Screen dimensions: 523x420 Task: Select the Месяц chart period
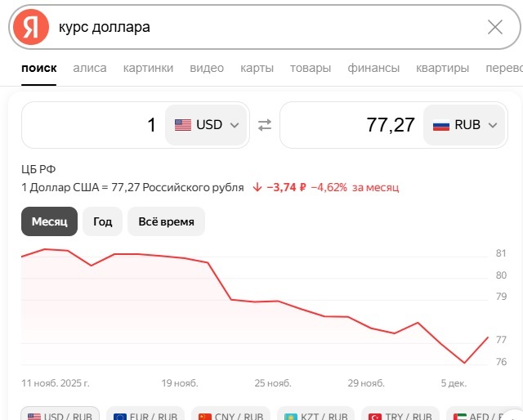(x=49, y=221)
